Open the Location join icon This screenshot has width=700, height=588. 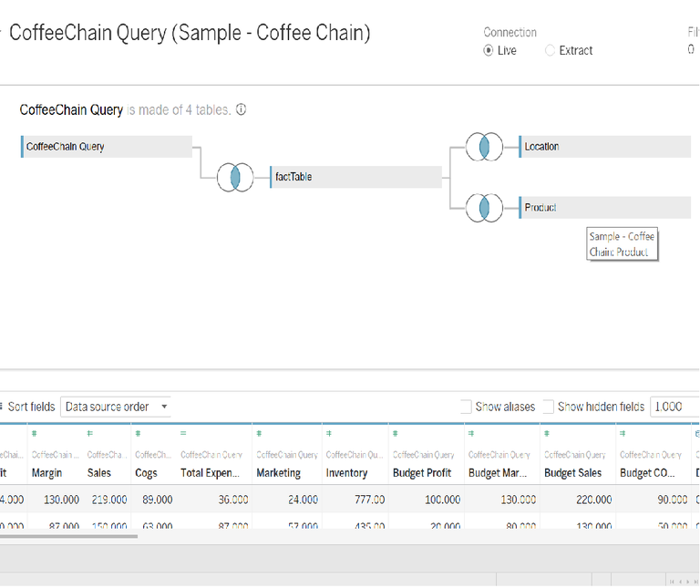click(x=484, y=147)
